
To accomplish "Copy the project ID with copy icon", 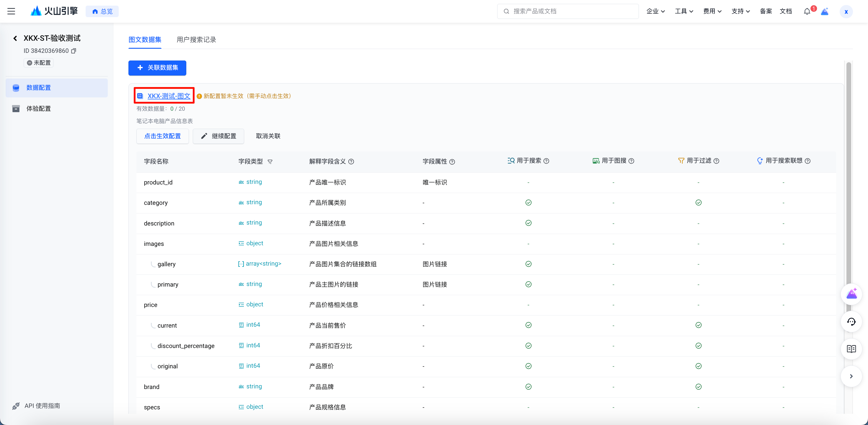I will point(74,51).
